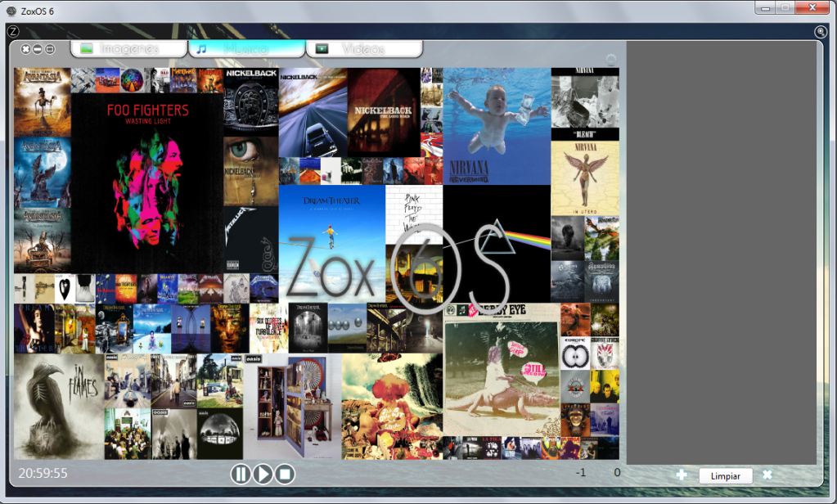Select Nirvana In Utero album cover
The image size is (837, 504).
coord(585,178)
